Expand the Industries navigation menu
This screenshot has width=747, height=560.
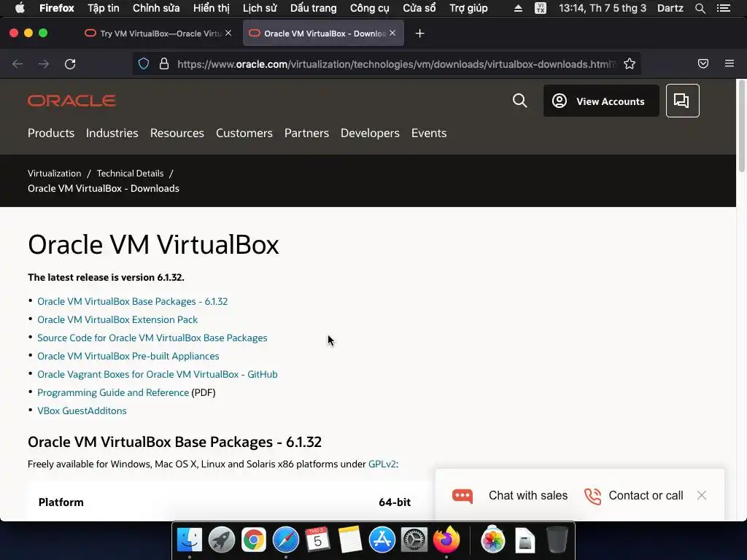click(112, 133)
